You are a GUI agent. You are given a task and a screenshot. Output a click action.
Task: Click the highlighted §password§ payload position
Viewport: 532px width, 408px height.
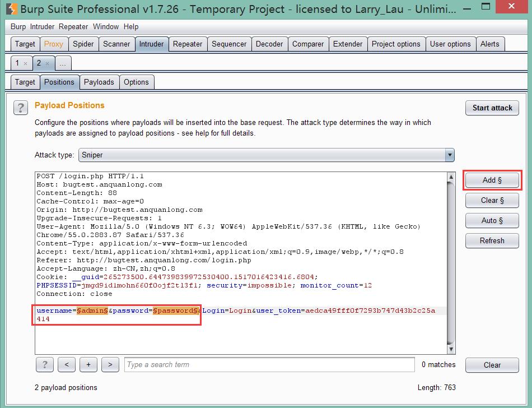175,310
